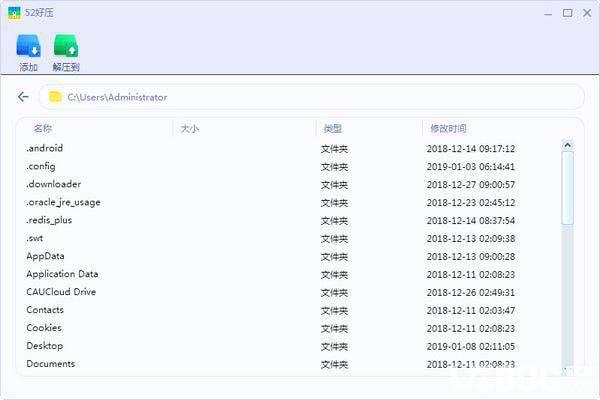
Task: Click the yellow folder icon in path bar
Action: (55, 97)
